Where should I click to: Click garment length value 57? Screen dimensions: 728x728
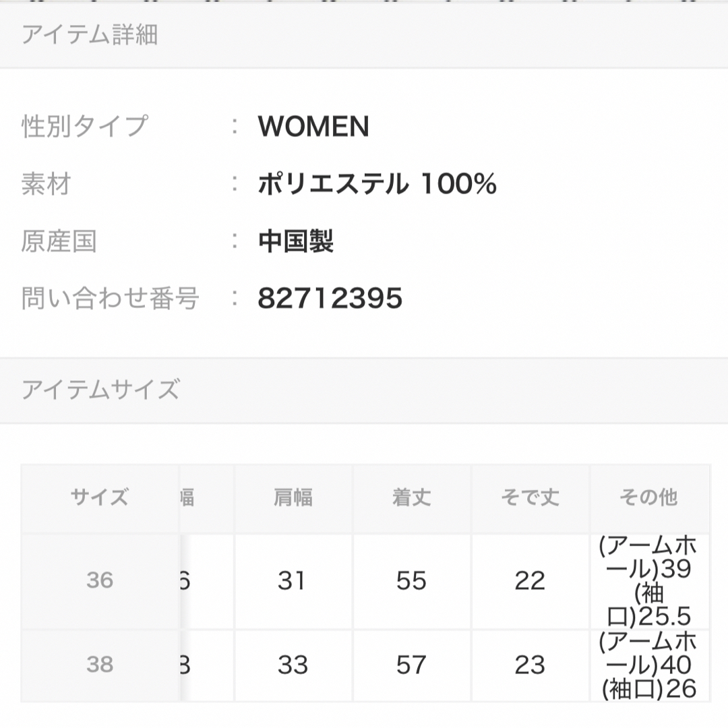pyautogui.click(x=412, y=665)
